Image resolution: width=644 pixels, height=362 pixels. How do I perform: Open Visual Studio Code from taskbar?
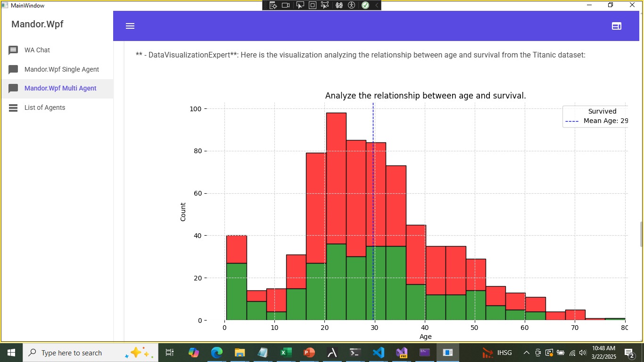378,353
